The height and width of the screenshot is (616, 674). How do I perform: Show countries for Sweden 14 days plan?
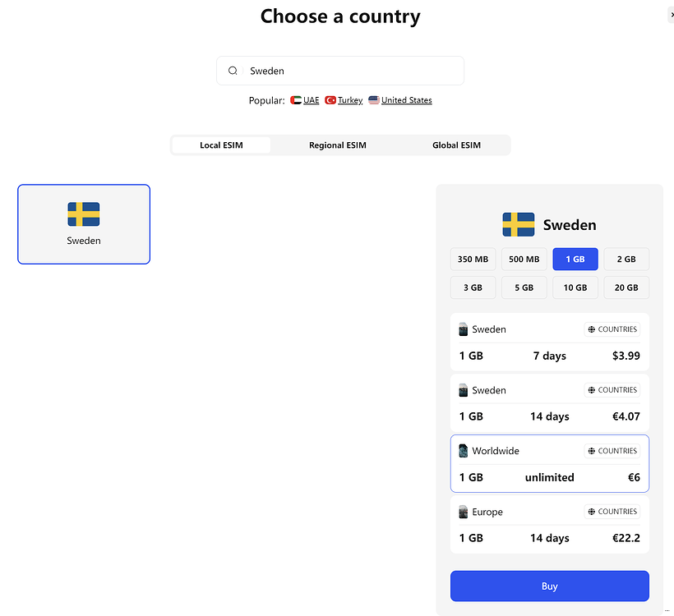pyautogui.click(x=612, y=390)
